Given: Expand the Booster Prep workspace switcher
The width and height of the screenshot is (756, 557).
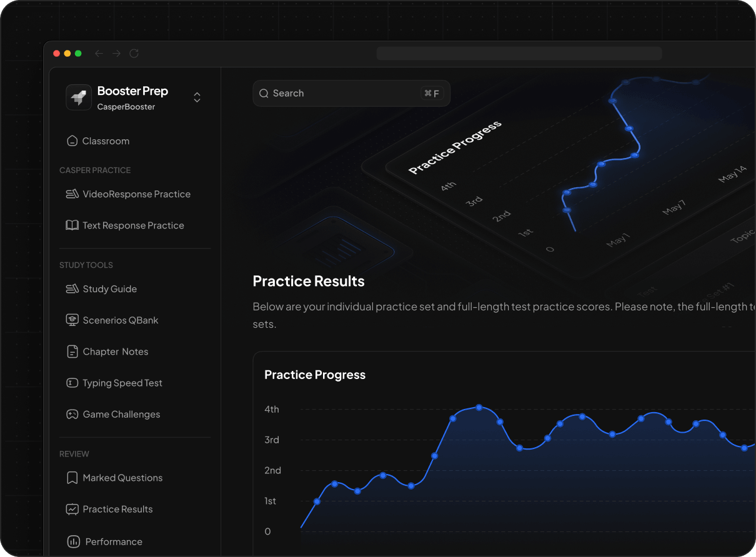Looking at the screenshot, I should click(197, 97).
